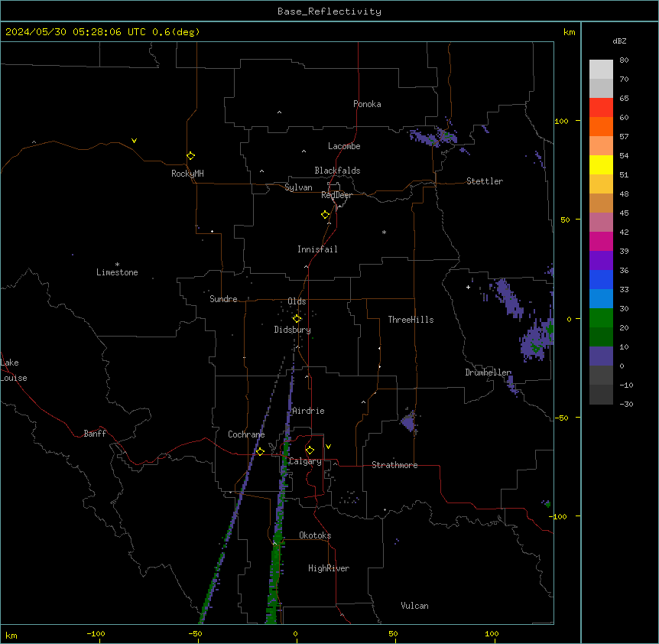Click the white asterisk marker east of Innisfail
The image size is (659, 644).
[384, 232]
